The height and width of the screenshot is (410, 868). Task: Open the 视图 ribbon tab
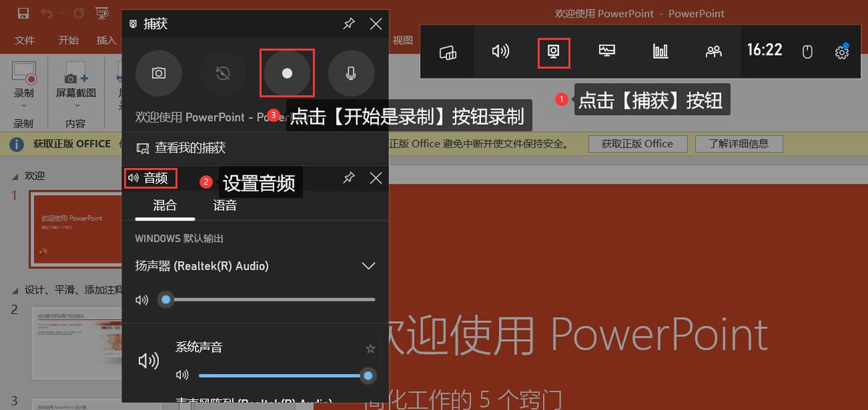pos(403,40)
